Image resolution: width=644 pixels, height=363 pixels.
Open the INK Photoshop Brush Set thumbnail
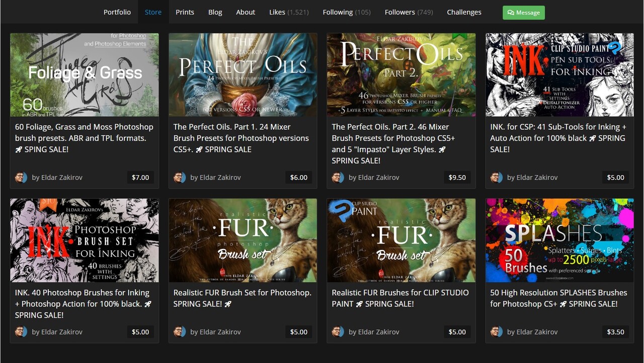point(85,240)
